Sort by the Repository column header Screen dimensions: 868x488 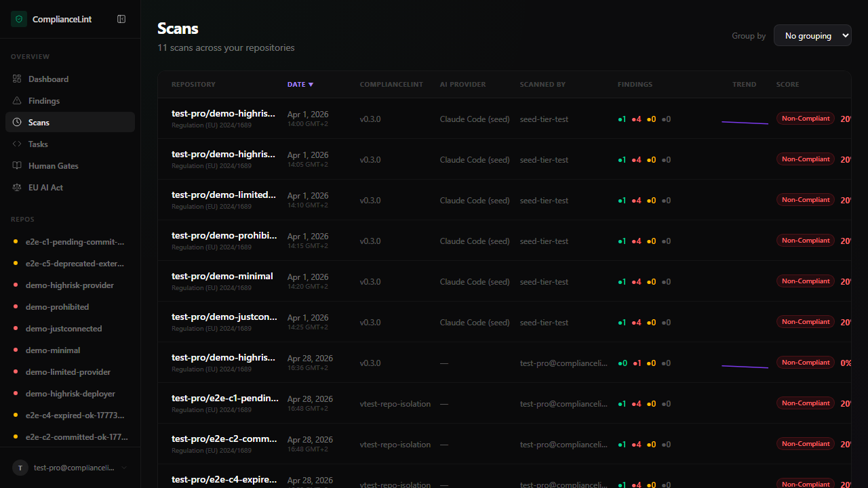[x=193, y=85]
